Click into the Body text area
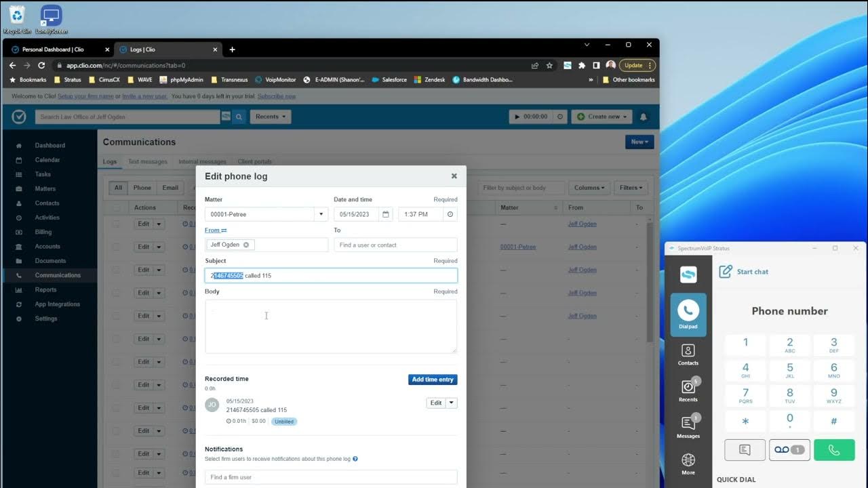 coord(331,326)
